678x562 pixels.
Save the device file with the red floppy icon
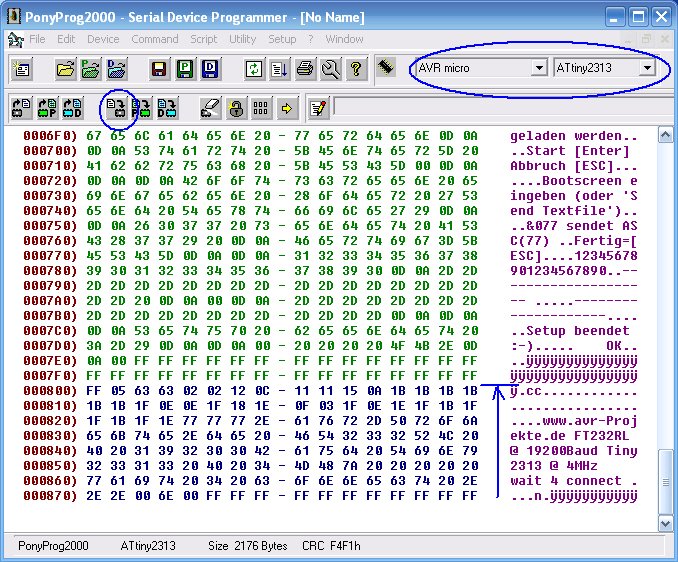click(x=159, y=69)
